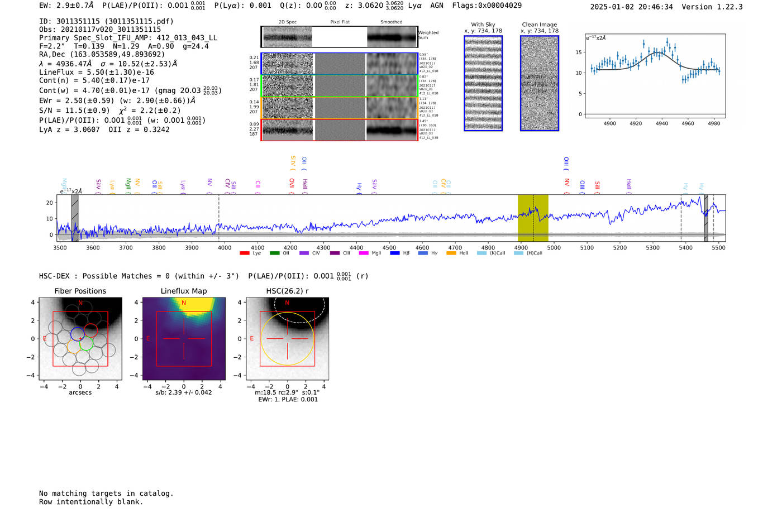Image resolution: width=782 pixels, height=532 pixels.
Task: Select the orange-bordered fiber 2D spectrum row
Action: pos(340,108)
